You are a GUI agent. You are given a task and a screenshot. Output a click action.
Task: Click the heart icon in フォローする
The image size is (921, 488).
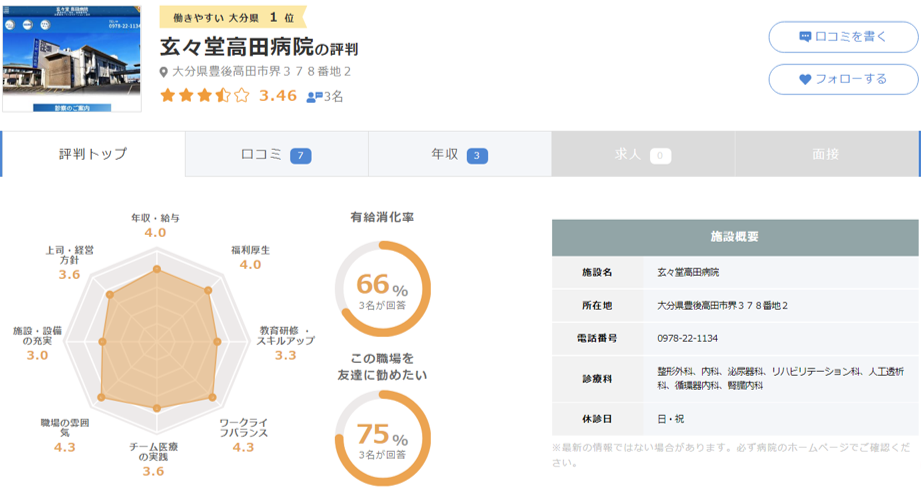click(805, 79)
